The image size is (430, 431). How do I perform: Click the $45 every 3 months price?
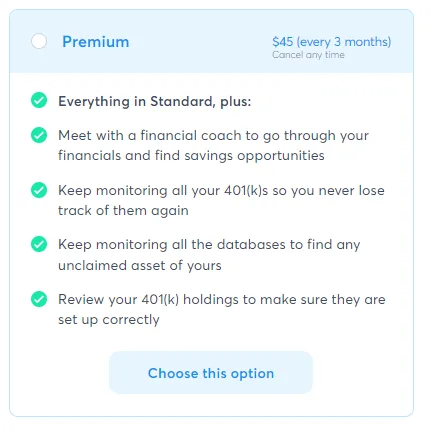point(331,42)
